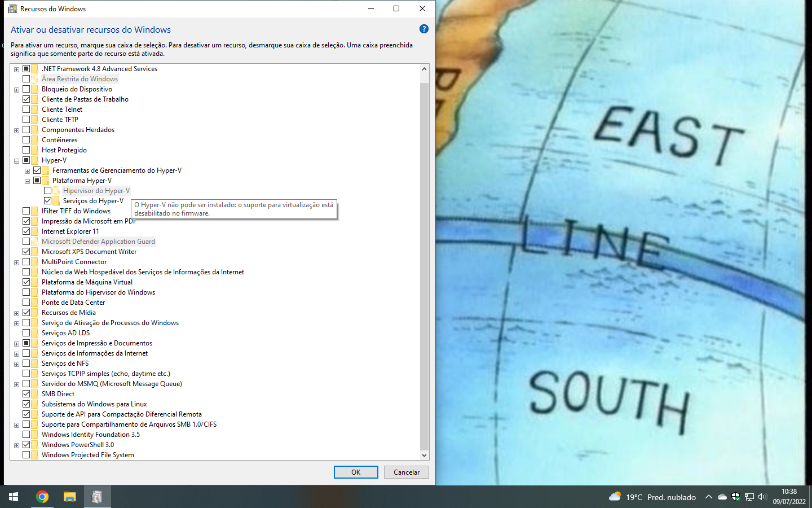Select Microsoft Defender Application Guard row
812x508 pixels.
click(x=98, y=242)
